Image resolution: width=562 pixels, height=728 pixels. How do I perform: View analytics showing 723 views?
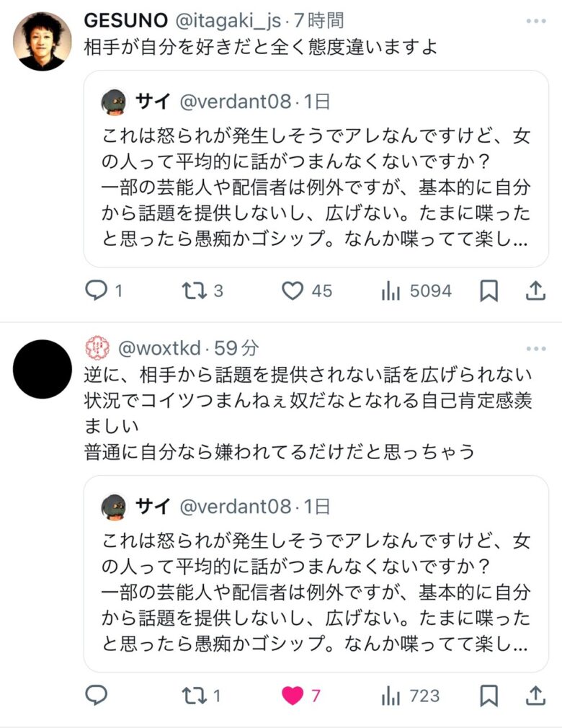tap(391, 696)
